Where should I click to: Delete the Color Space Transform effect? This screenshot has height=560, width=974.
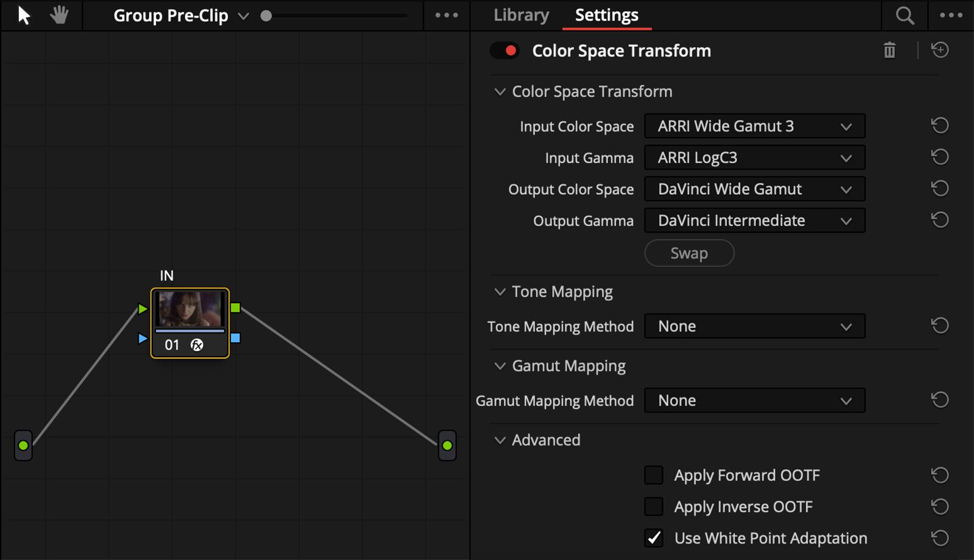(889, 51)
